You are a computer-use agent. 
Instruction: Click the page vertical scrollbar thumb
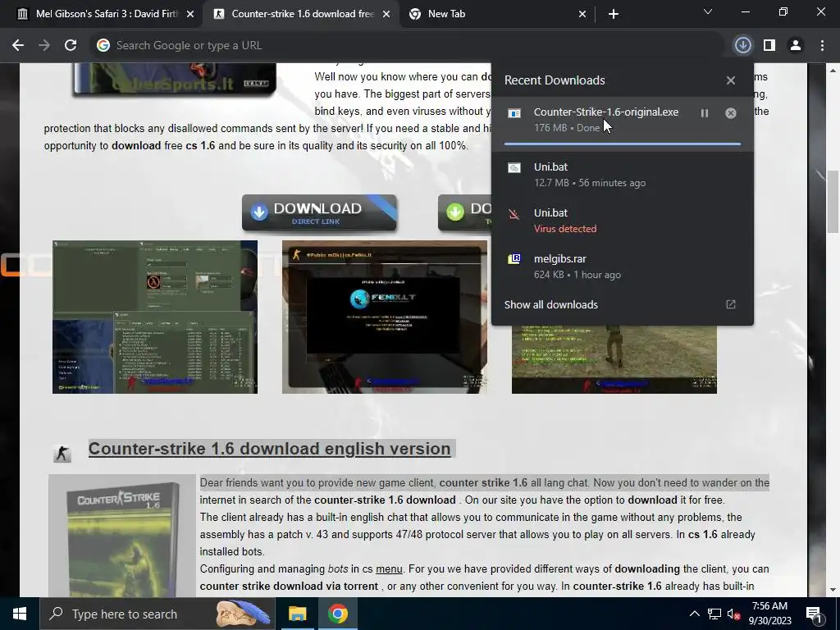pos(833,201)
